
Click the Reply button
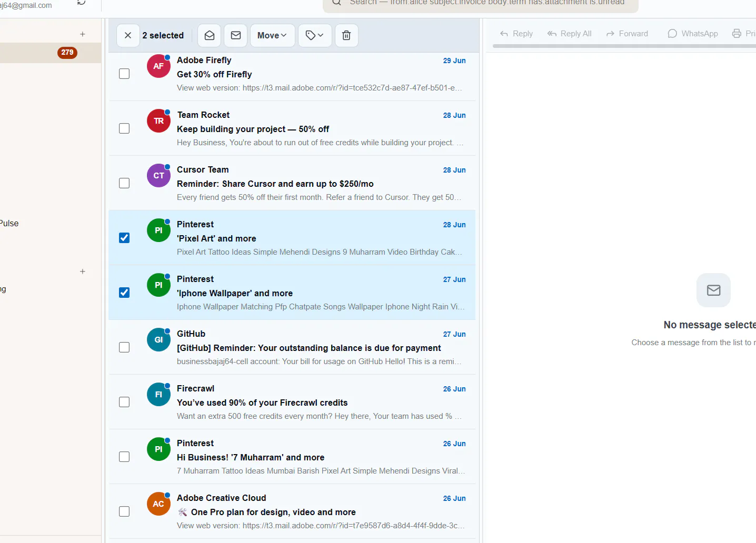point(516,34)
